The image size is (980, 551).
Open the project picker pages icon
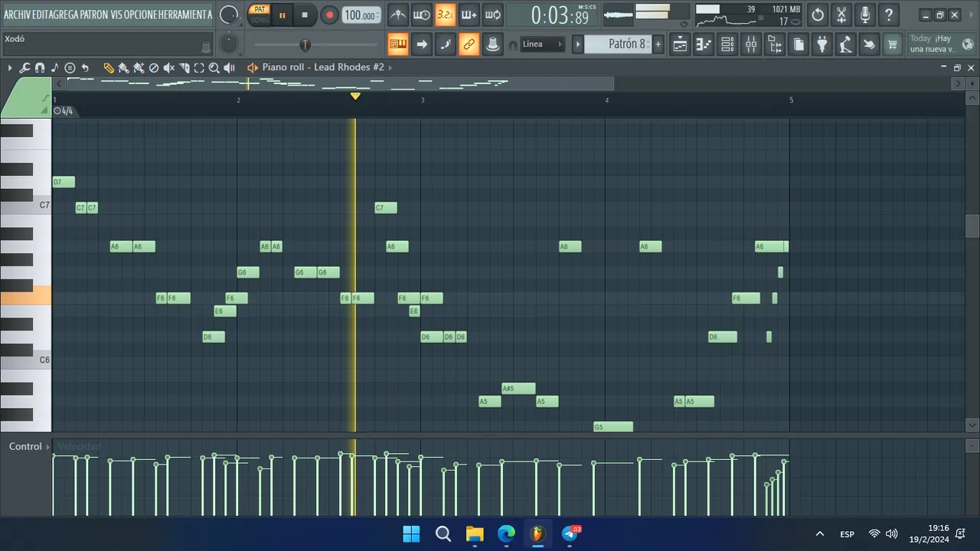click(799, 44)
